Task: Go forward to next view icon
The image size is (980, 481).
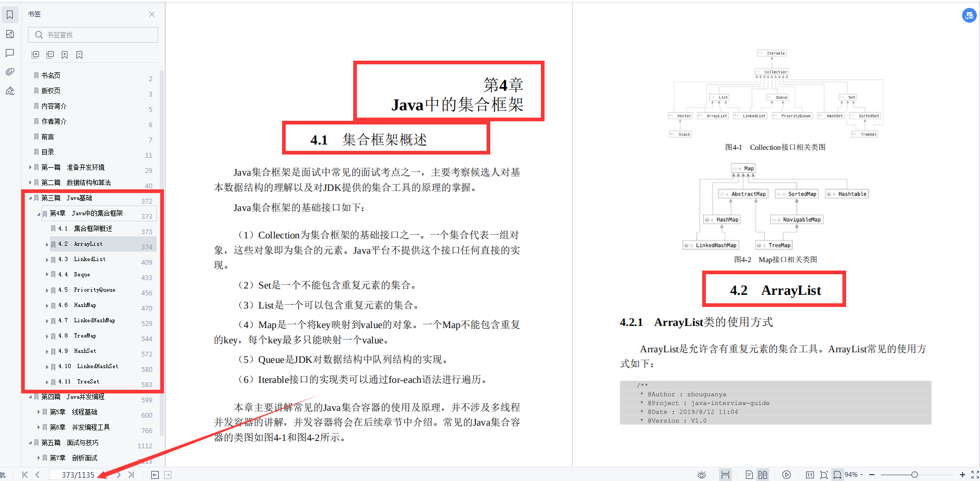Action: [x=168, y=475]
